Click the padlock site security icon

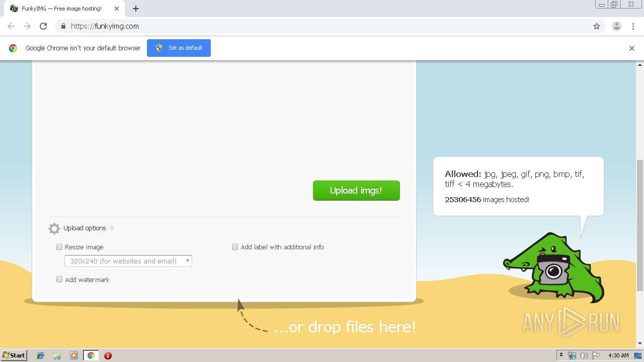click(63, 26)
